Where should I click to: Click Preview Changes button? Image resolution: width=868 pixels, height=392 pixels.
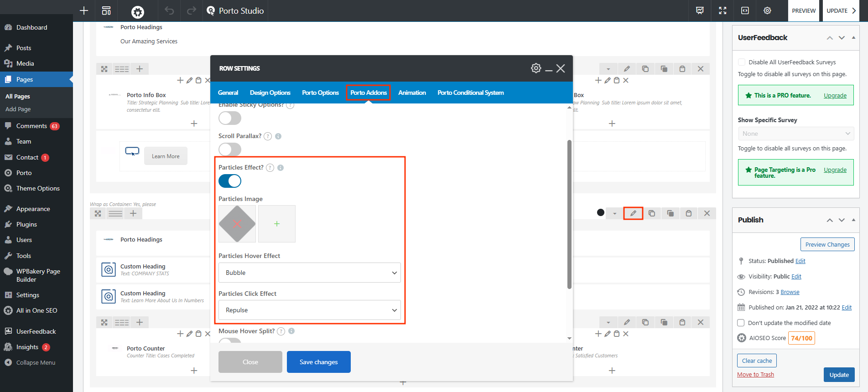[827, 244]
